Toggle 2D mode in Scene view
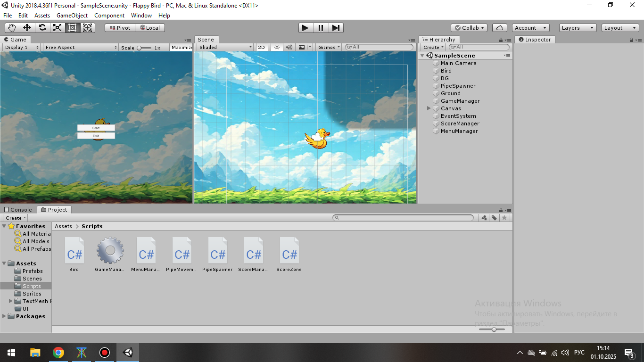Viewport: 644px width, 362px height. click(261, 47)
